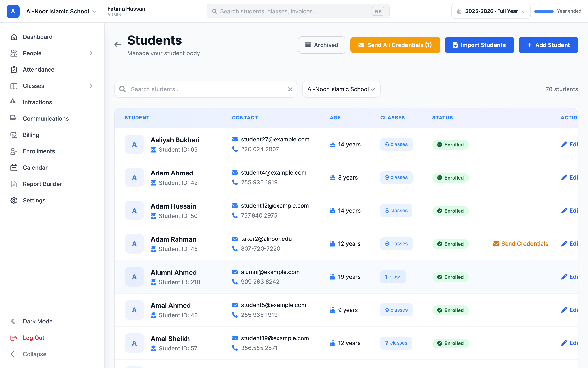The height and width of the screenshot is (368, 588).
Task: Open the Al-Noor Islamic School switcher in top bar
Action: [61, 11]
